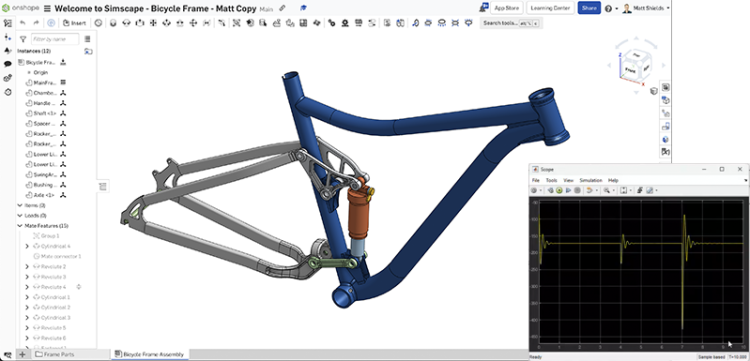750x361 pixels.
Task: Select the Cylindrical mate tool
Action: click(166, 23)
